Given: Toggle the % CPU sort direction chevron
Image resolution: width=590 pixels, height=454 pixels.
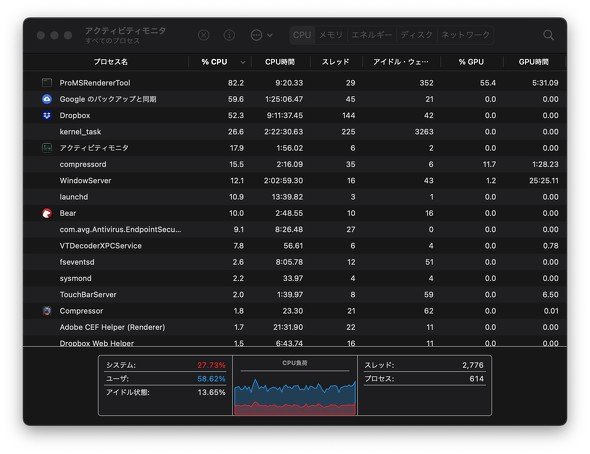Looking at the screenshot, I should 243,62.
